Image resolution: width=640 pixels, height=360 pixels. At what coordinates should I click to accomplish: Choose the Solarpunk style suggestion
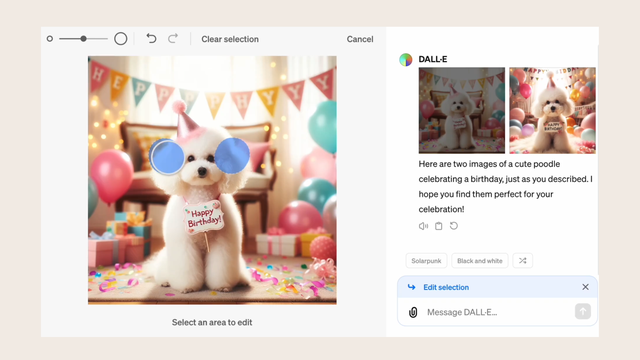pyautogui.click(x=426, y=261)
